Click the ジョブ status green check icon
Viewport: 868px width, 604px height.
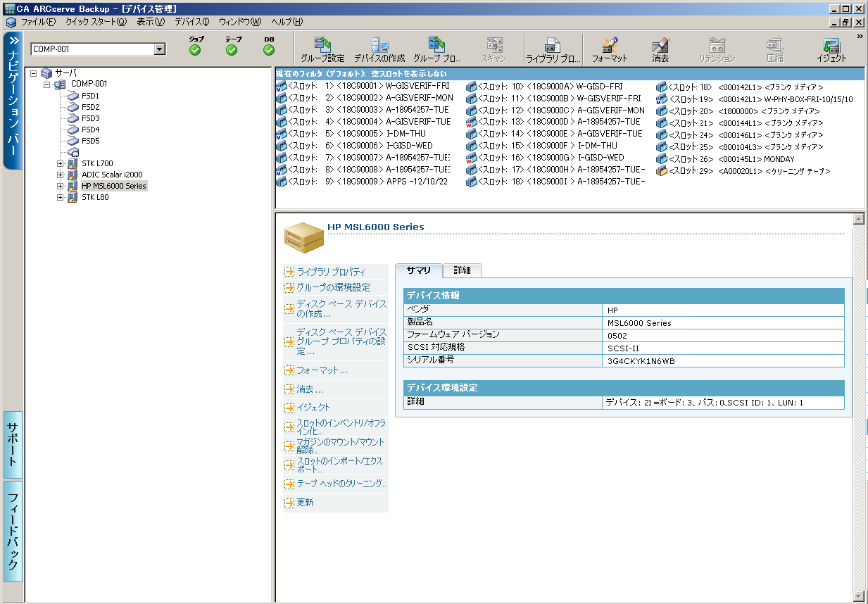[195, 49]
